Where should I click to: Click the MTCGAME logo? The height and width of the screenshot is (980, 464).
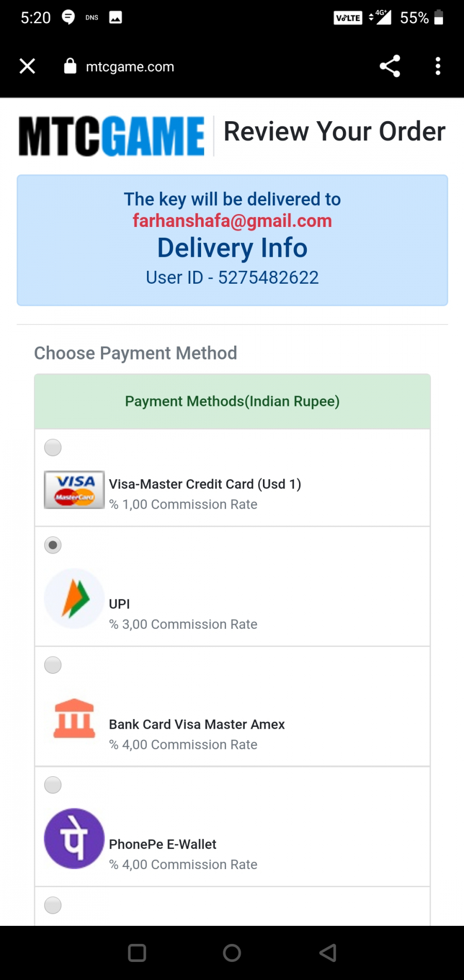pos(111,136)
